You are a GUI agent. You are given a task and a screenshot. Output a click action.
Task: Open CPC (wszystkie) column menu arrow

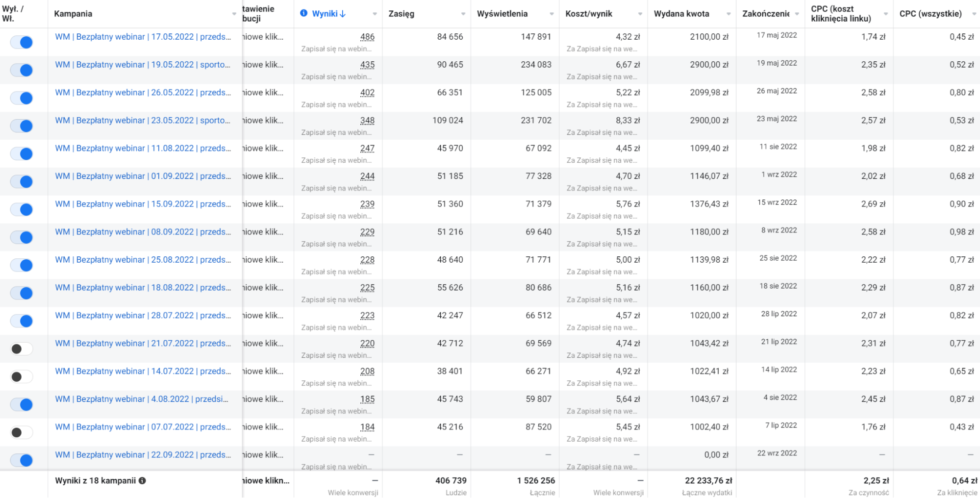974,14
